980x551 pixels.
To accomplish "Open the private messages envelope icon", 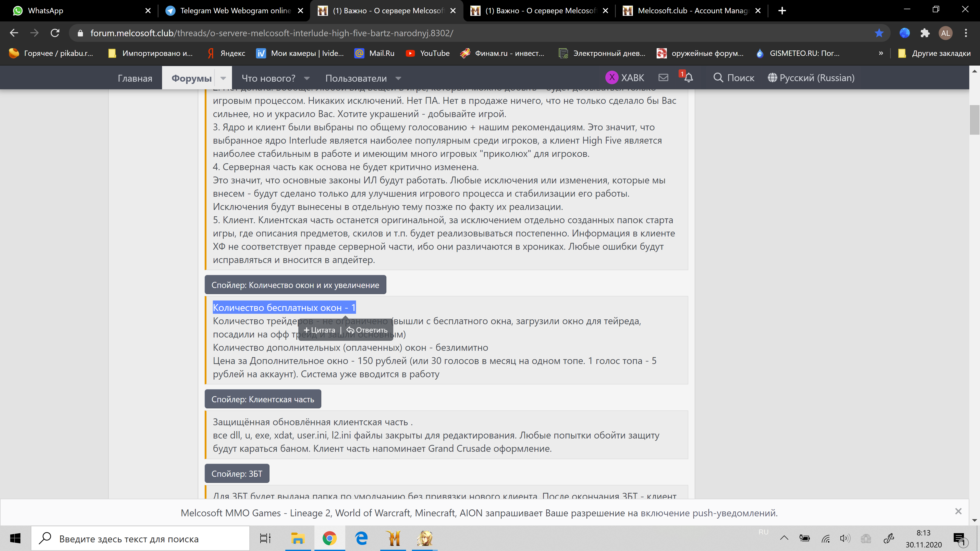I will [x=663, y=78].
